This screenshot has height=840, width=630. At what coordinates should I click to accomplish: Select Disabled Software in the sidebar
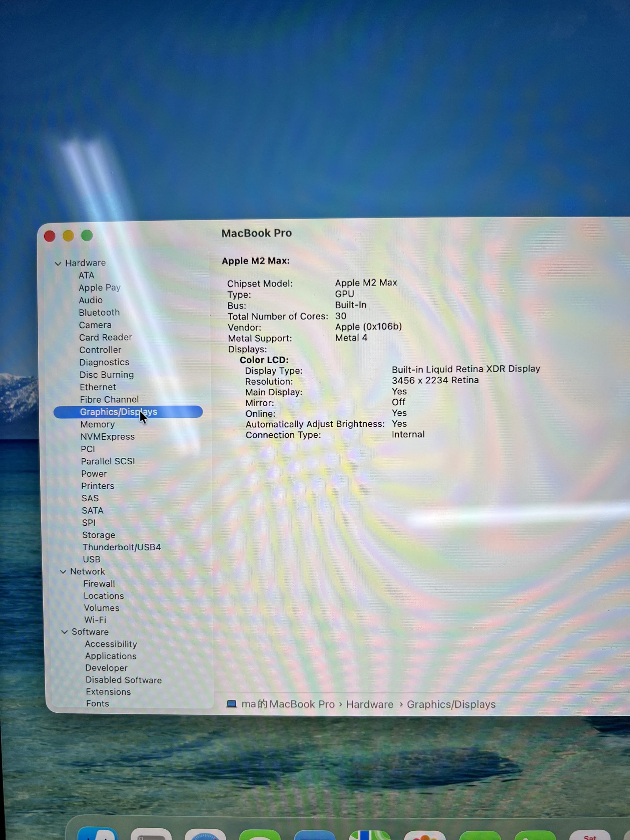click(x=123, y=680)
